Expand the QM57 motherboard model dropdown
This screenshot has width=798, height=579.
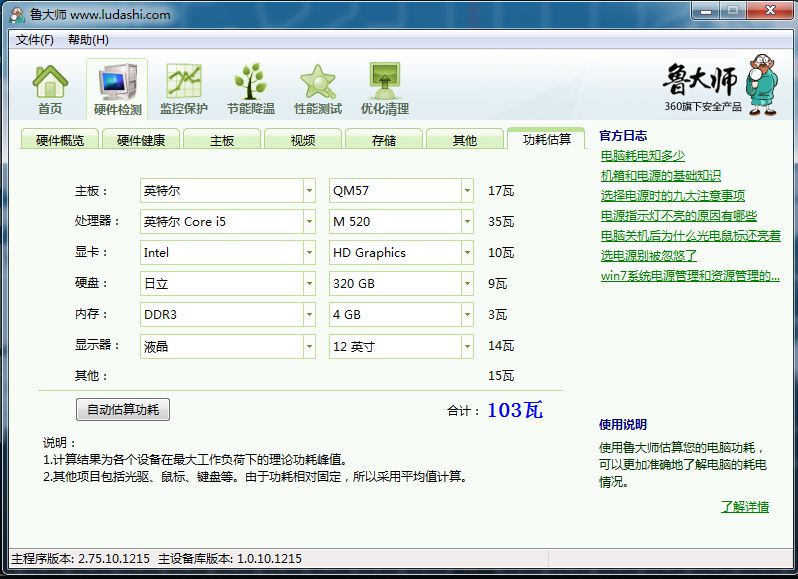[x=467, y=191]
